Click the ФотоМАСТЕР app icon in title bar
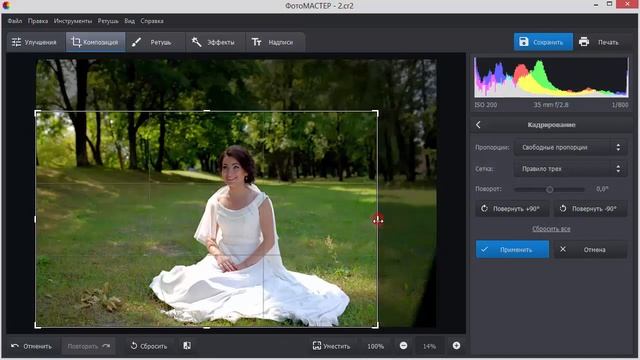 (x=6, y=5)
